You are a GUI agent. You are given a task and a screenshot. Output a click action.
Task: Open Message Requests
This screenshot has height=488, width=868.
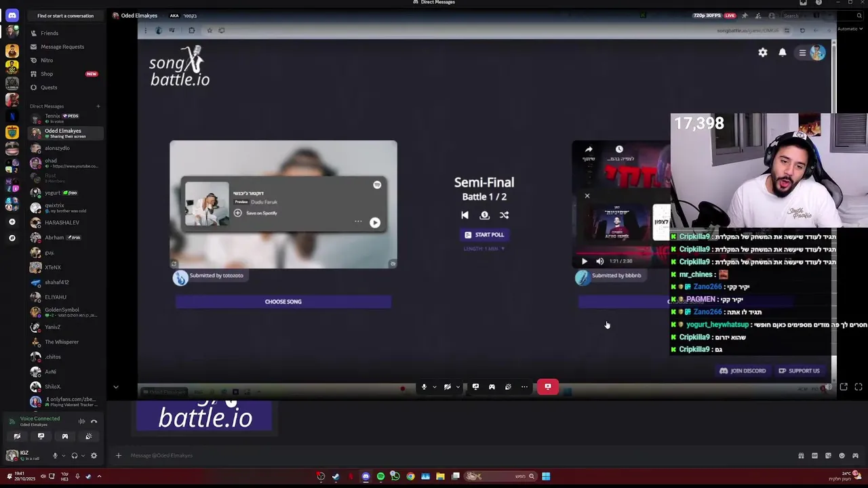(65, 47)
